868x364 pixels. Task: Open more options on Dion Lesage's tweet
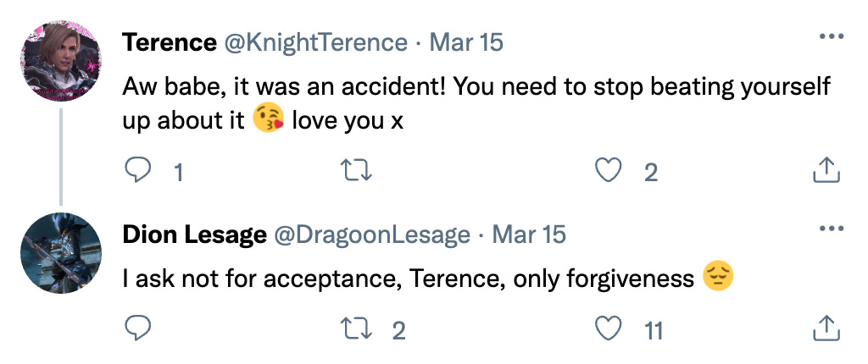(831, 230)
